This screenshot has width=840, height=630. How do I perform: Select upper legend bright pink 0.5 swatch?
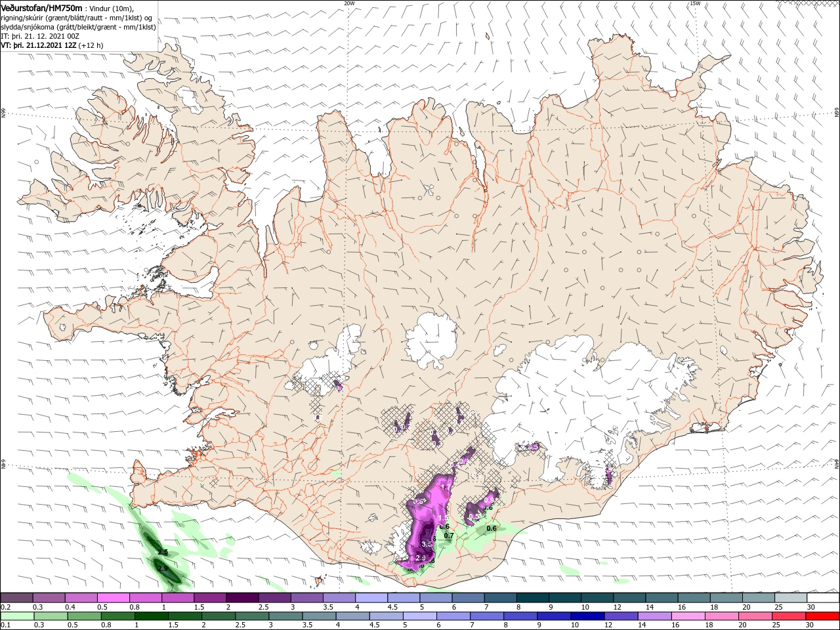pyautogui.click(x=113, y=597)
